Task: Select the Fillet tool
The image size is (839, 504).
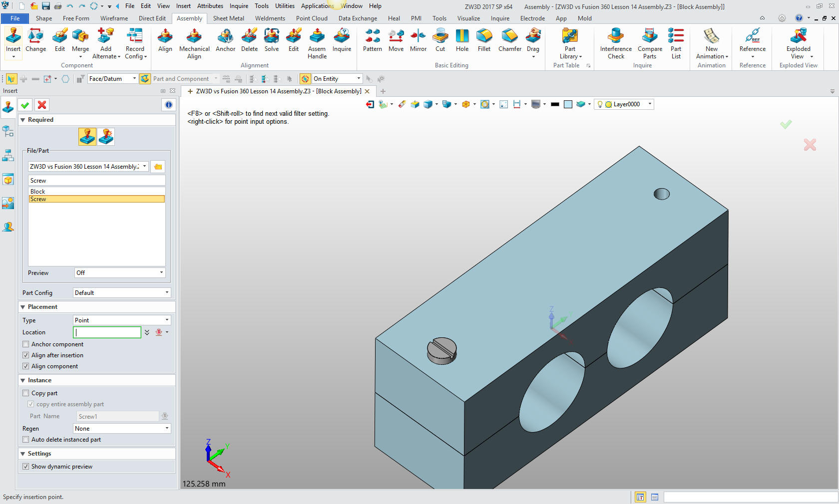Action: click(x=484, y=40)
